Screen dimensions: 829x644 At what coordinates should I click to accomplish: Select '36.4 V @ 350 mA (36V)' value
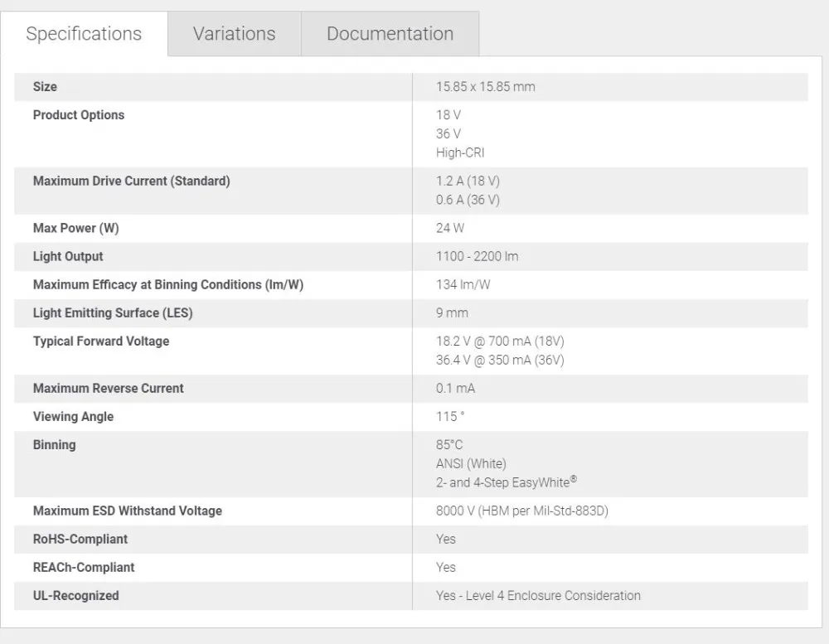coord(500,360)
